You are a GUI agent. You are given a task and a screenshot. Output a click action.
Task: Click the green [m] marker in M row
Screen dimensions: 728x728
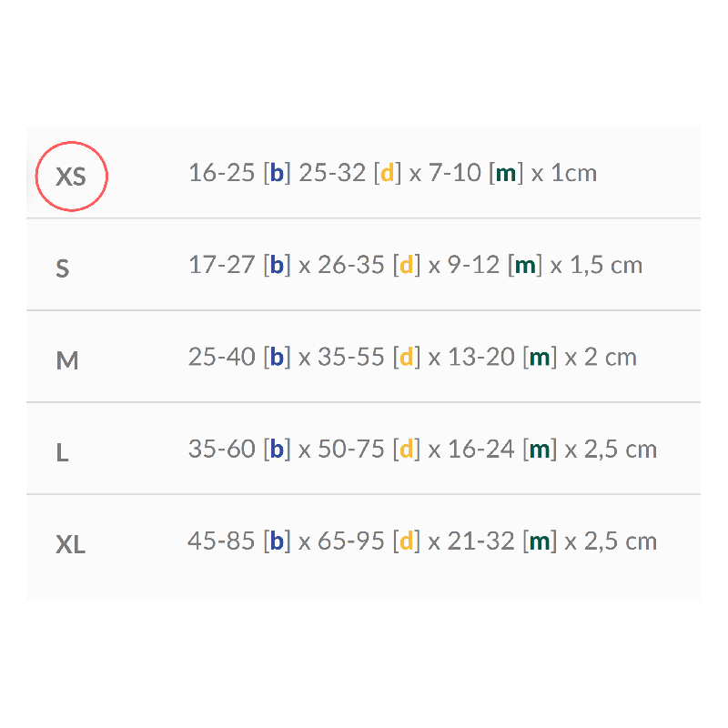pyautogui.click(x=540, y=357)
